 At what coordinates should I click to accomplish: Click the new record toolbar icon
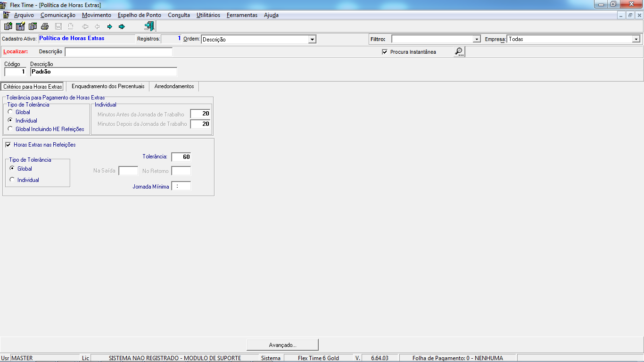(x=8, y=26)
